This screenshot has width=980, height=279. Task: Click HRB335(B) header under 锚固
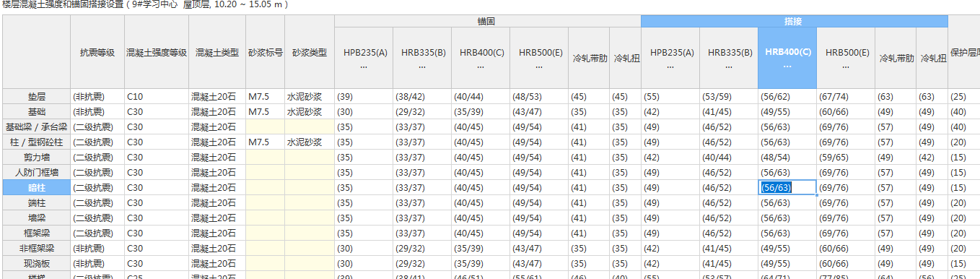[x=422, y=58]
